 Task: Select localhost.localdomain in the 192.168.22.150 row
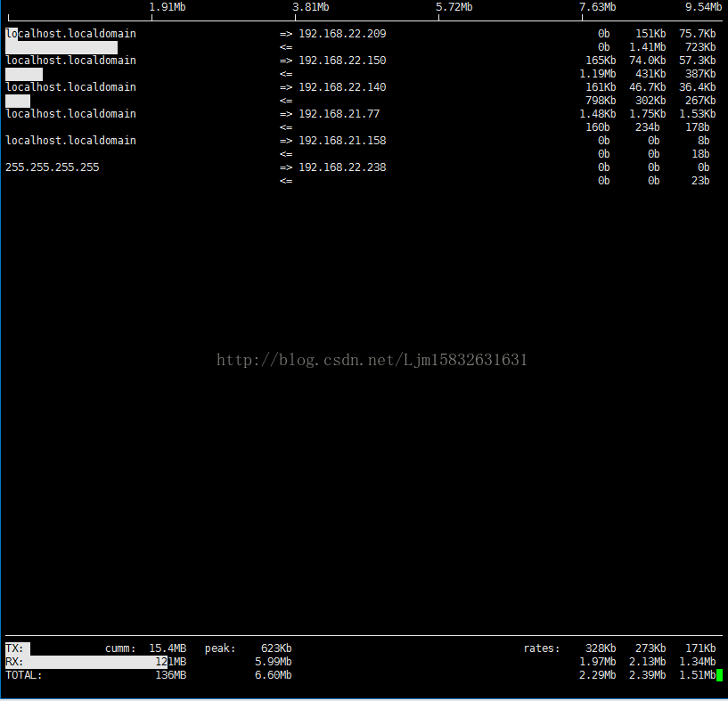click(x=70, y=61)
